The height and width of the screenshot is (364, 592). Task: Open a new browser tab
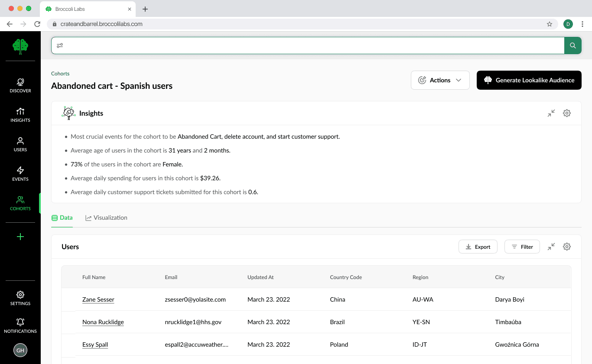click(x=145, y=9)
